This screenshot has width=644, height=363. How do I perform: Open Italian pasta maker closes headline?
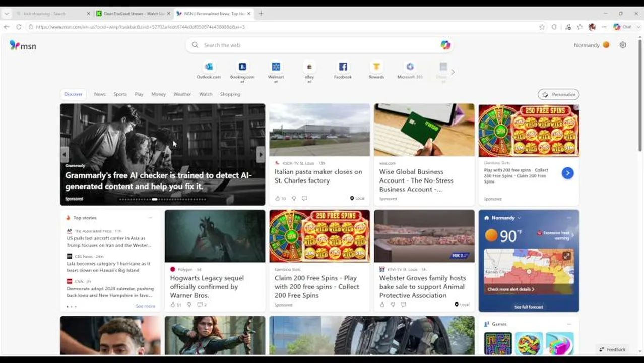click(x=318, y=176)
